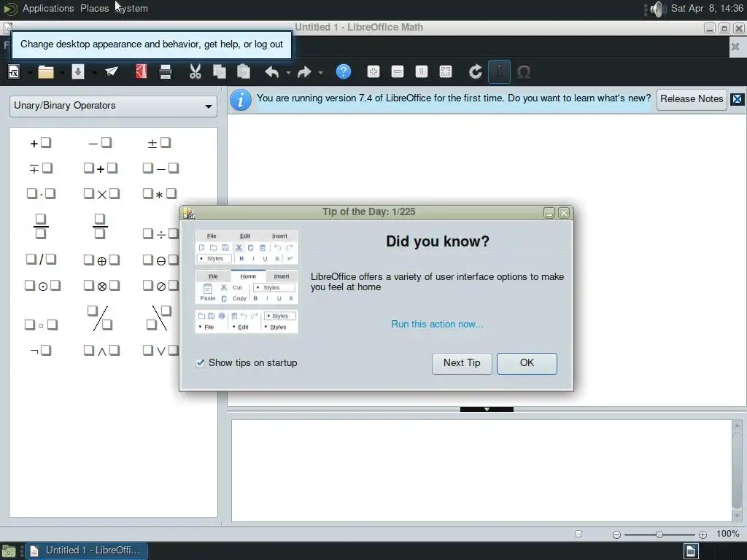Click OK in Tip dialog

(x=527, y=363)
